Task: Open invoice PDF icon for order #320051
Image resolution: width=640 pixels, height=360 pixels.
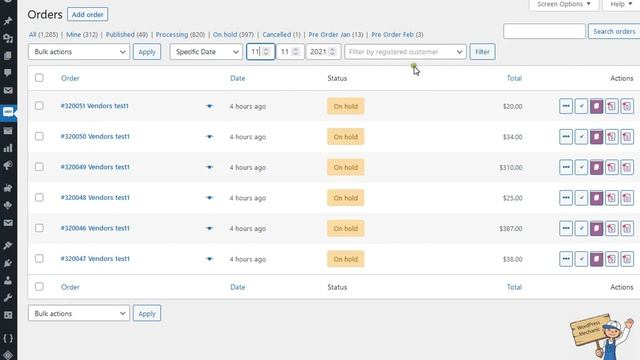Action: pos(611,106)
